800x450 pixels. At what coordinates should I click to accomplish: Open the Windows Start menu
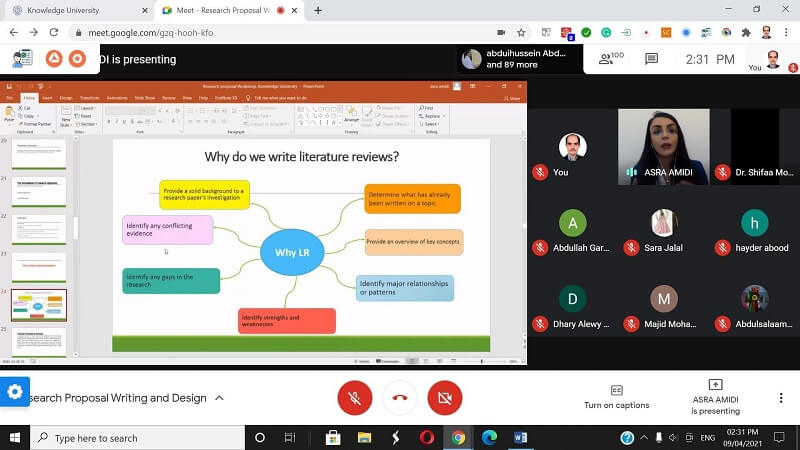[x=15, y=438]
